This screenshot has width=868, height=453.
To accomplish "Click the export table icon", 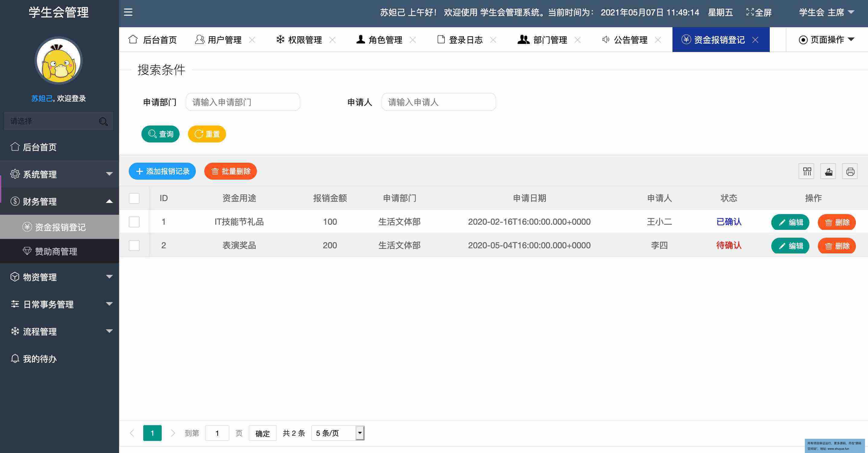I will tap(828, 171).
